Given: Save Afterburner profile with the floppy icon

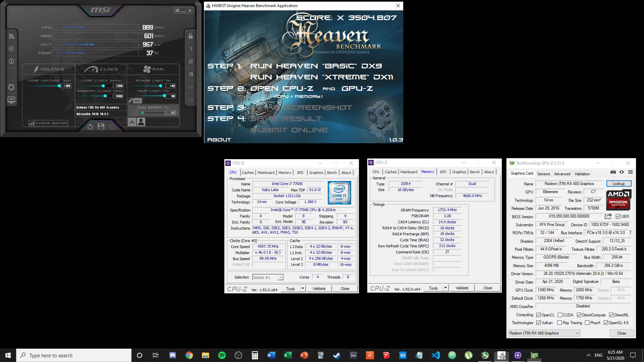Looking at the screenshot, I should (x=101, y=127).
